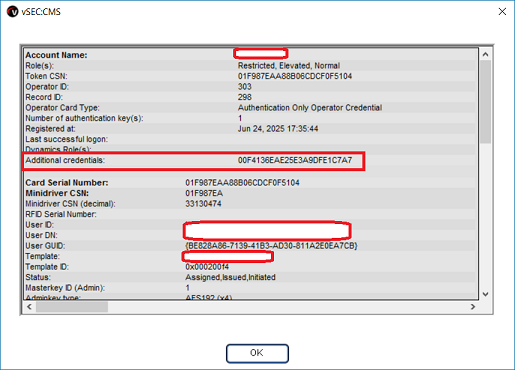
Task: Select the 'Template:' label
Action: coord(42,256)
